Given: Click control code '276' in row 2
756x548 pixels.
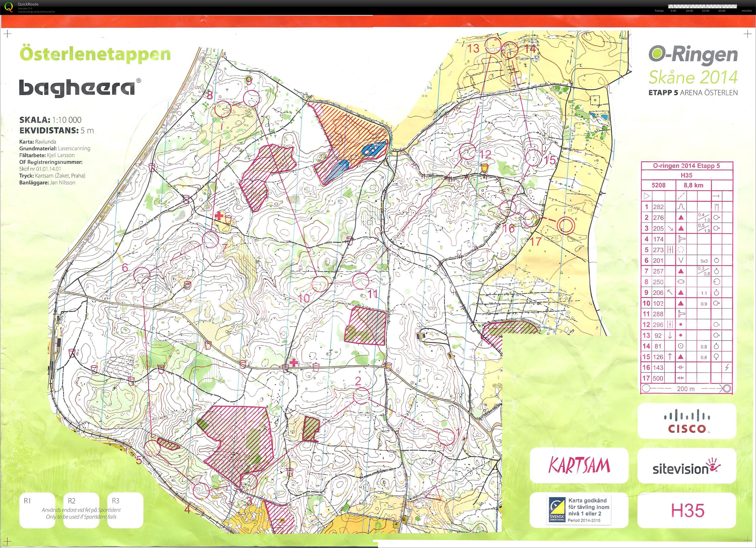Looking at the screenshot, I should tap(658, 218).
